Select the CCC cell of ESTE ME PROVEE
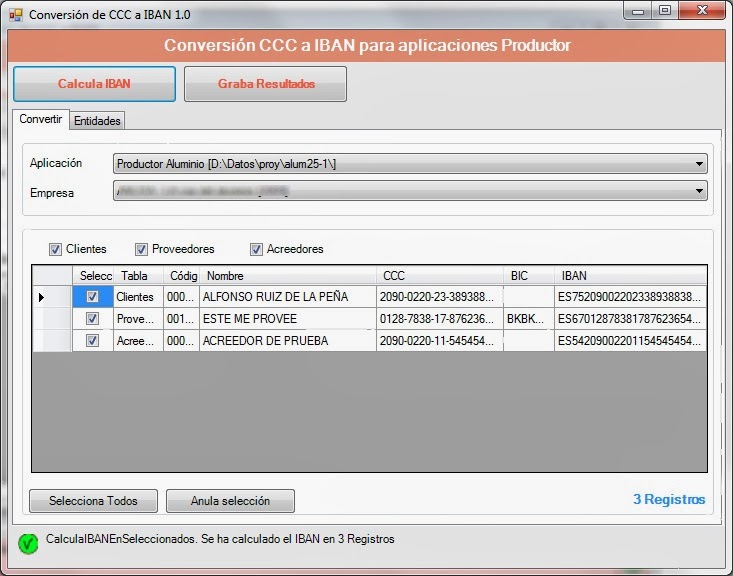The height and width of the screenshot is (576, 733). (439, 319)
